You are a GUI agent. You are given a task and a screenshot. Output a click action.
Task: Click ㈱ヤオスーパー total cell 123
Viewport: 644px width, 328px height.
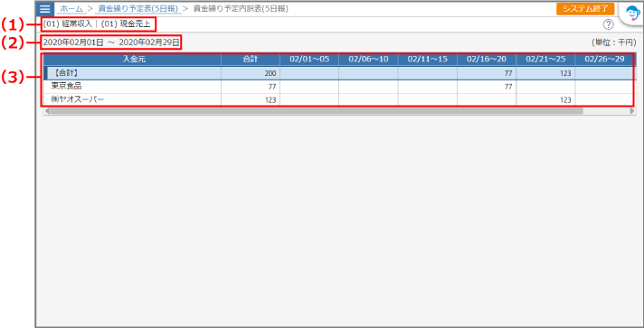coord(251,99)
